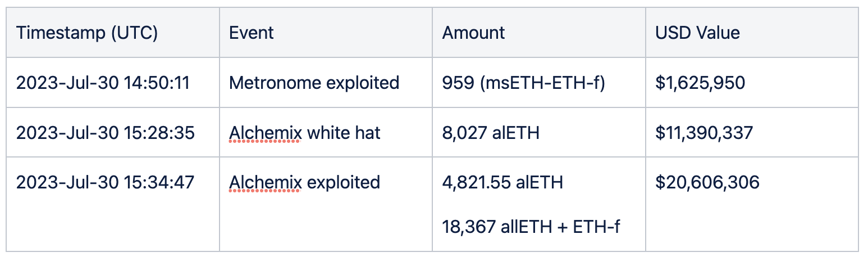
Task: Click the $1,625,950 USD value
Action: tap(700, 83)
